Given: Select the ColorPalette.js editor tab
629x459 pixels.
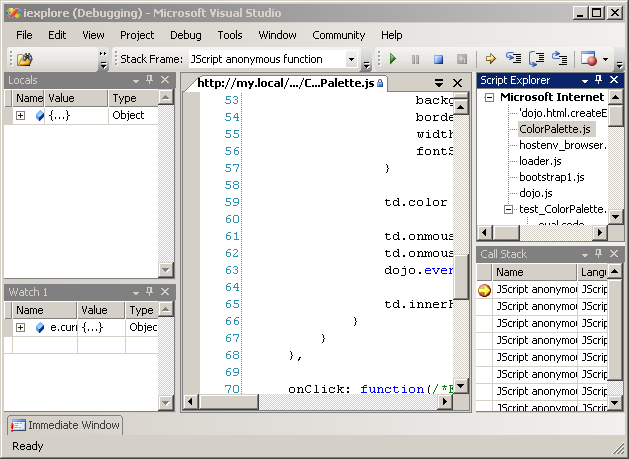Looking at the screenshot, I should point(286,83).
